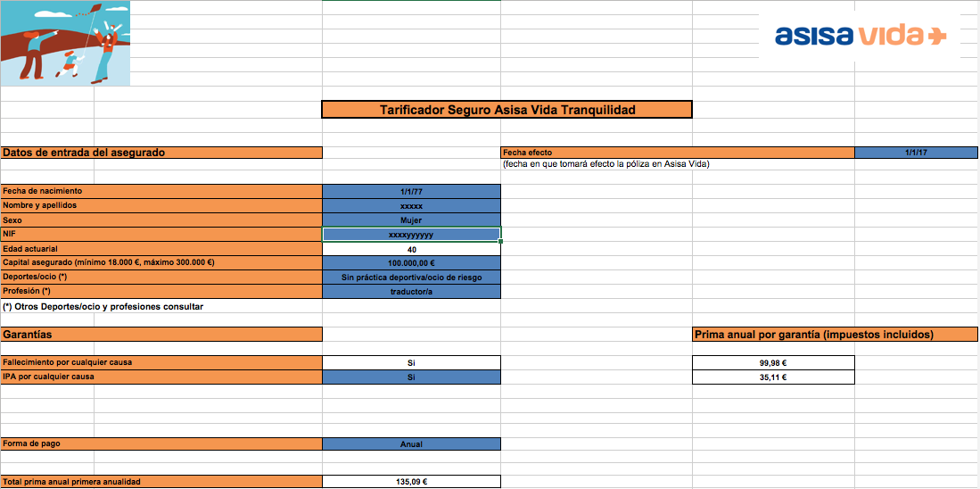
Task: Toggle IPA por cualquier causa Si cell
Action: 411,377
